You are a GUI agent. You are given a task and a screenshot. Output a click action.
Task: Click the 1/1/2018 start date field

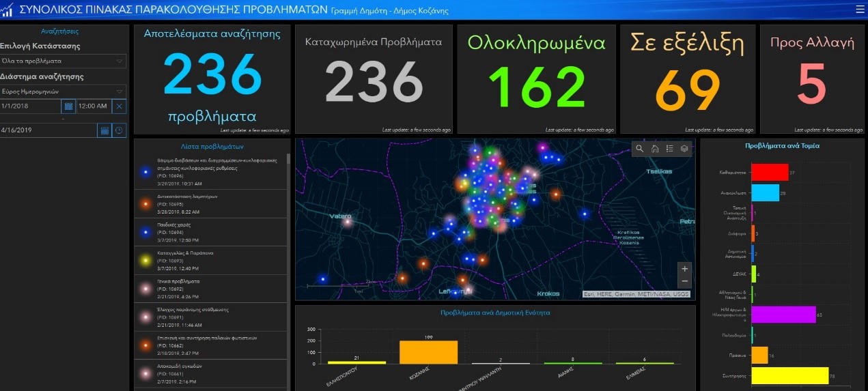click(x=30, y=106)
